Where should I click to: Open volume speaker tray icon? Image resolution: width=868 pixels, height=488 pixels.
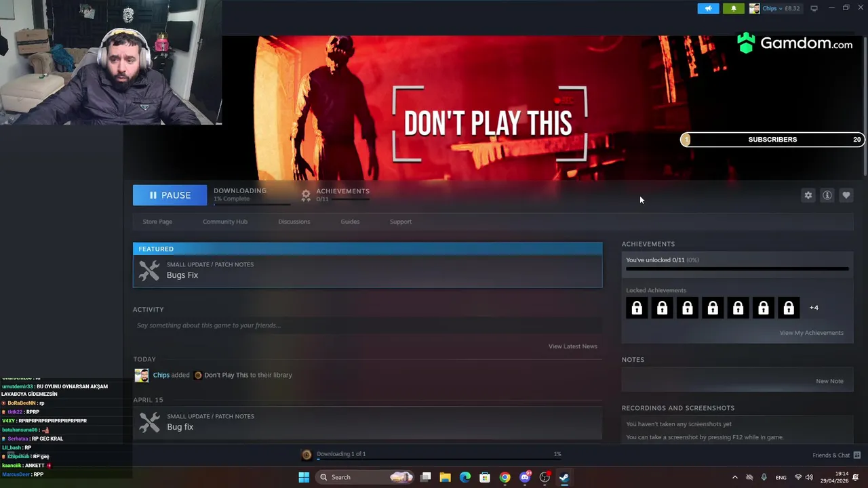[x=809, y=477]
